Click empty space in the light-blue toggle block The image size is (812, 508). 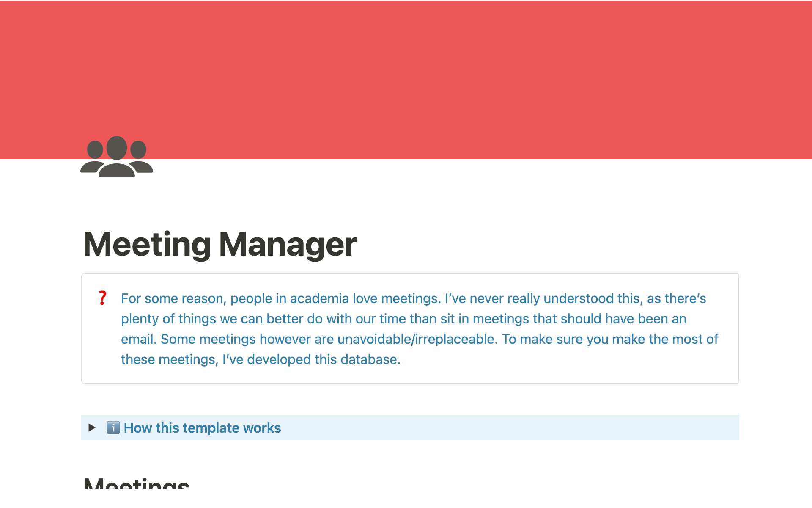coord(507,428)
